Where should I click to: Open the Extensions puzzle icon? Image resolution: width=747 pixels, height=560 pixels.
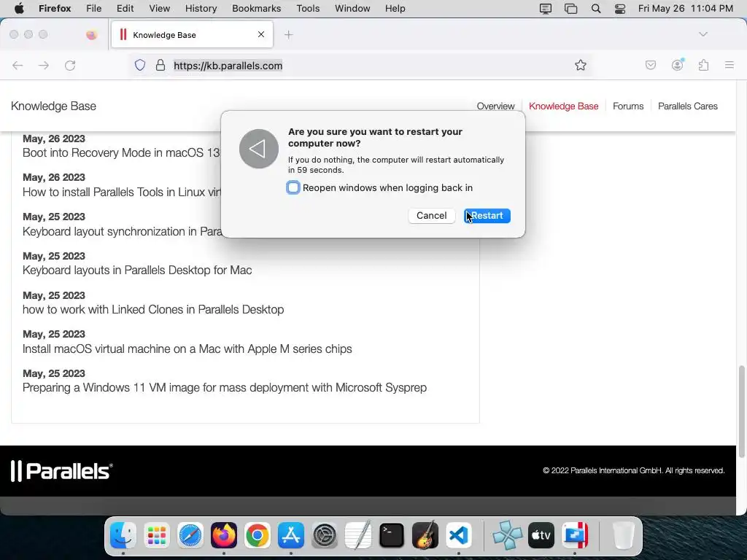point(704,65)
